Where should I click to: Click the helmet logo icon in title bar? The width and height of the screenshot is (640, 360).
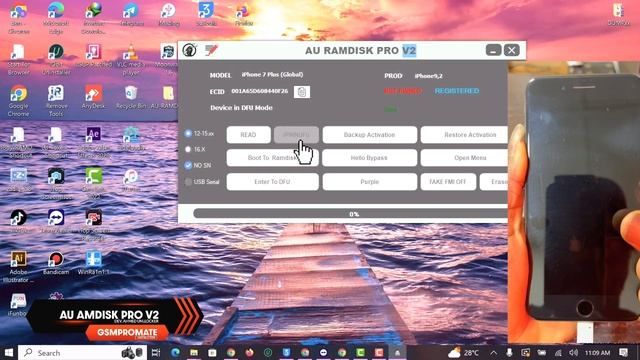pyautogui.click(x=190, y=50)
